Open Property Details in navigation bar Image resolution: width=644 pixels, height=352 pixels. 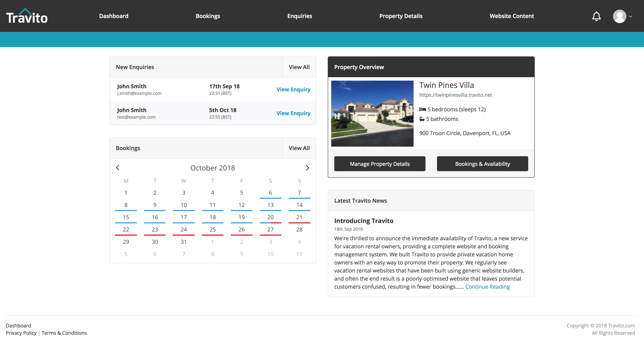pyautogui.click(x=401, y=16)
